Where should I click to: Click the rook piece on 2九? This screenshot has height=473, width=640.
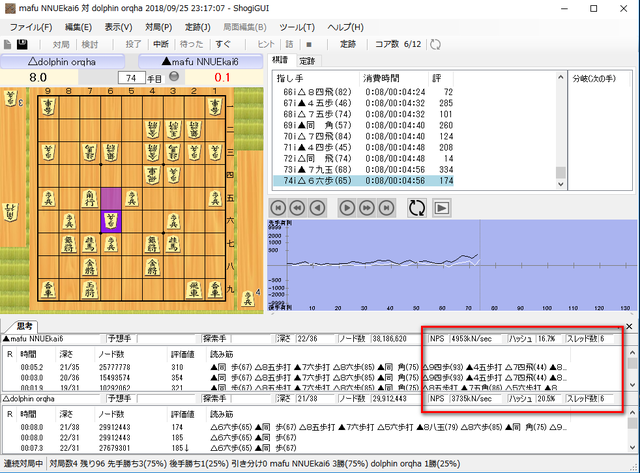pyautogui.click(x=194, y=290)
